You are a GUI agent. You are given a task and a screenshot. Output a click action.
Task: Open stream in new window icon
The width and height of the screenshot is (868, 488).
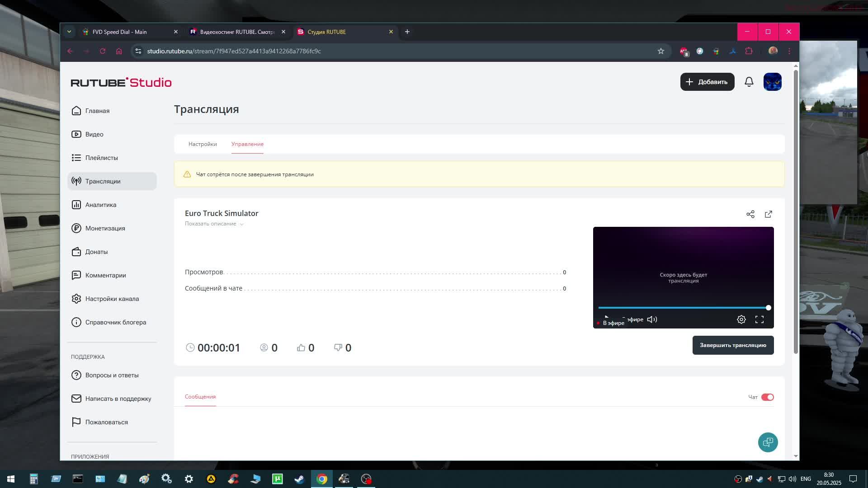click(x=769, y=214)
